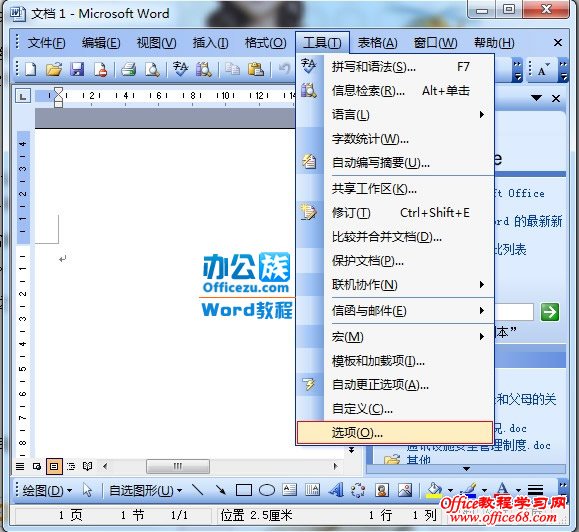Apply the Font Color A button
Viewport: 579px width, 532px height.
click(x=503, y=490)
